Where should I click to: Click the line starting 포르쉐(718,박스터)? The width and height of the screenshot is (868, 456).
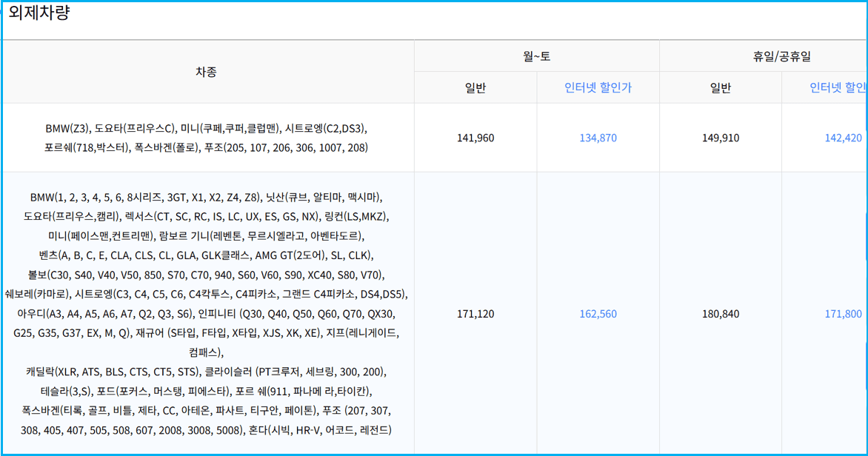[x=206, y=148]
